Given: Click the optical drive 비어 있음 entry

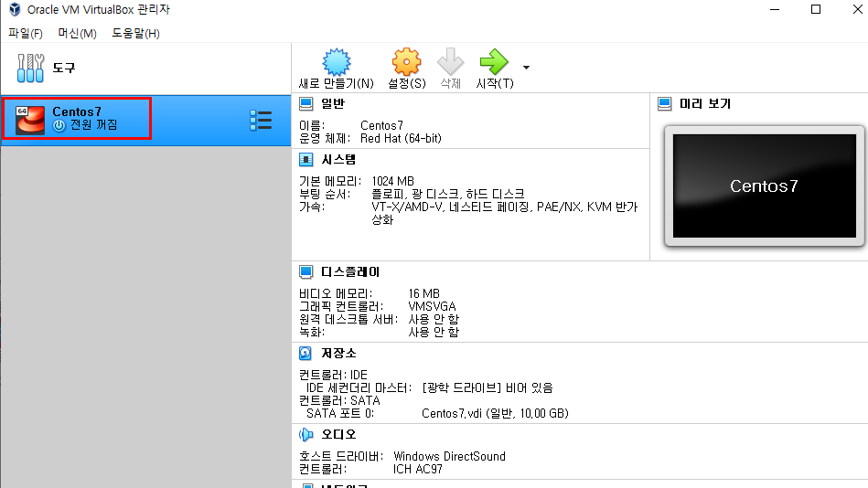Looking at the screenshot, I should [488, 387].
